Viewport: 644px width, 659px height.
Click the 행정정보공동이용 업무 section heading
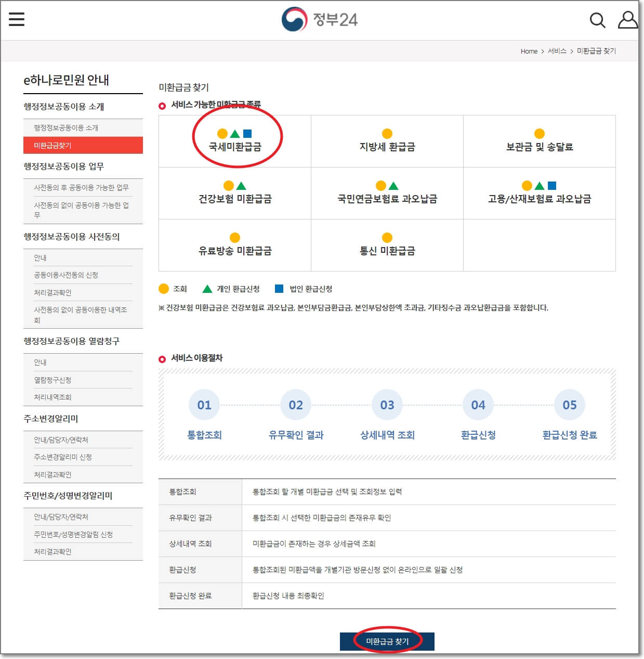[64, 166]
